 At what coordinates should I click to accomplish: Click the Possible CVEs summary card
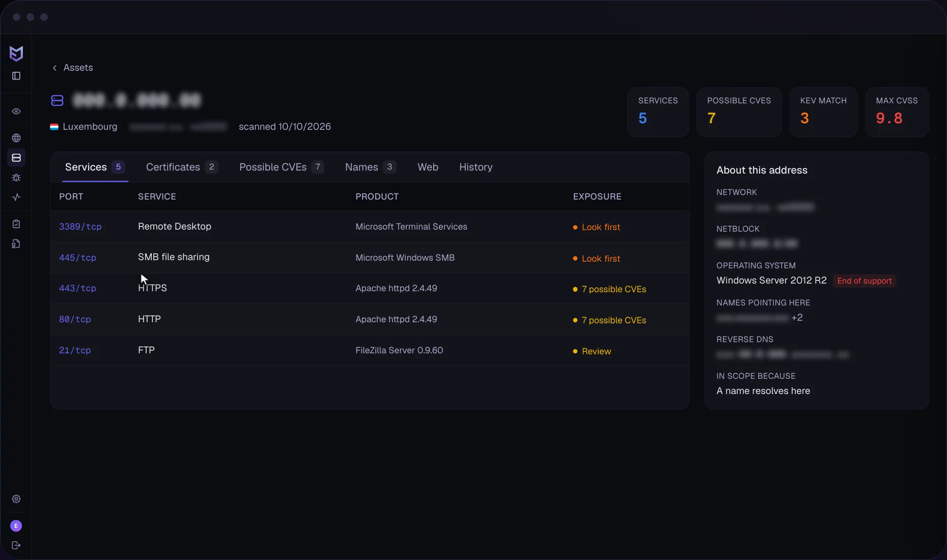[x=739, y=112]
